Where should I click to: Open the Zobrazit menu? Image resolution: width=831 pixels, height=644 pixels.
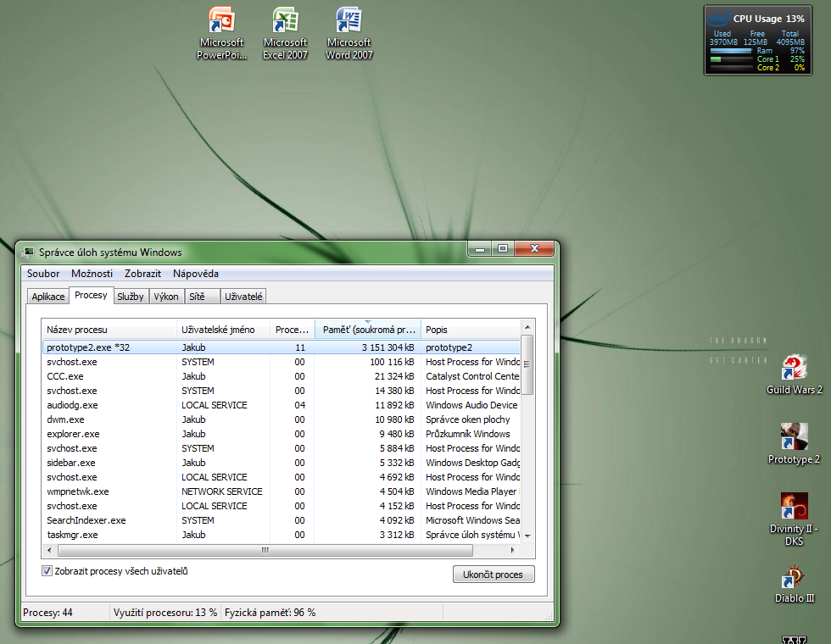[x=142, y=274]
